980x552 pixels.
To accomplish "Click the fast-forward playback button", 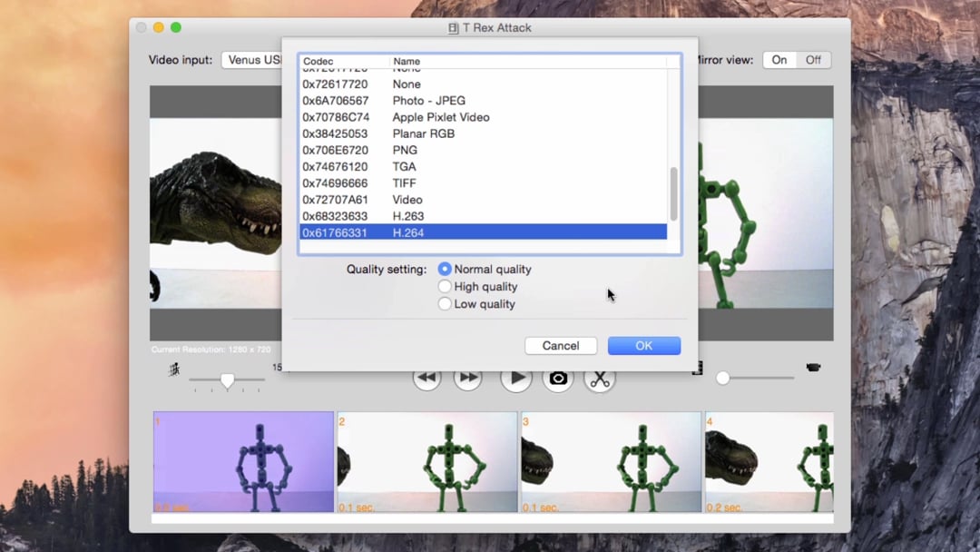I will coord(468,379).
